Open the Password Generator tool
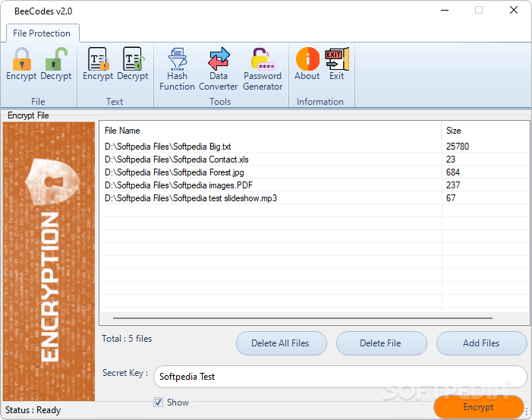 [263, 69]
